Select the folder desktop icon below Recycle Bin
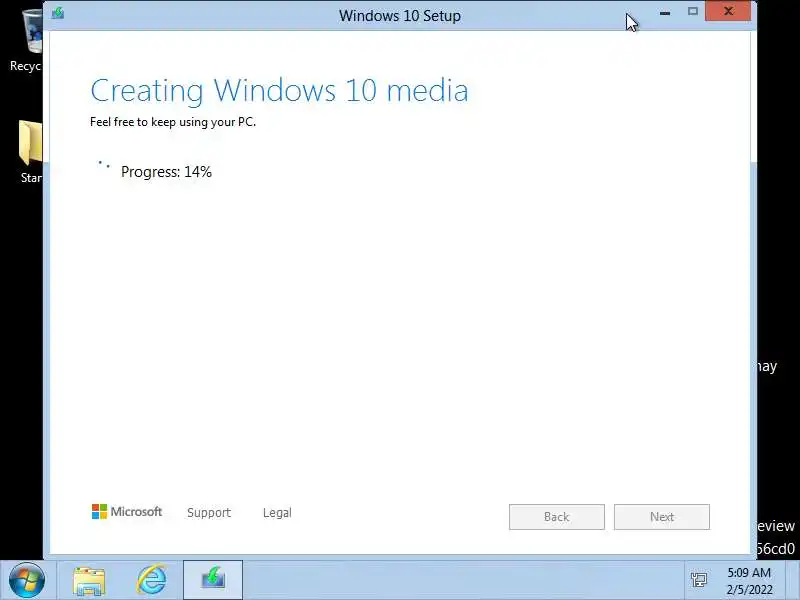 click(31, 151)
